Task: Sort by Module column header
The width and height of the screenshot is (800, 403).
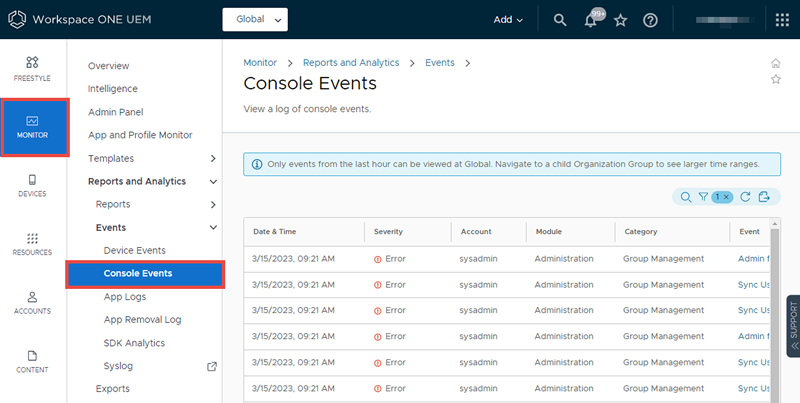Action: pos(548,232)
